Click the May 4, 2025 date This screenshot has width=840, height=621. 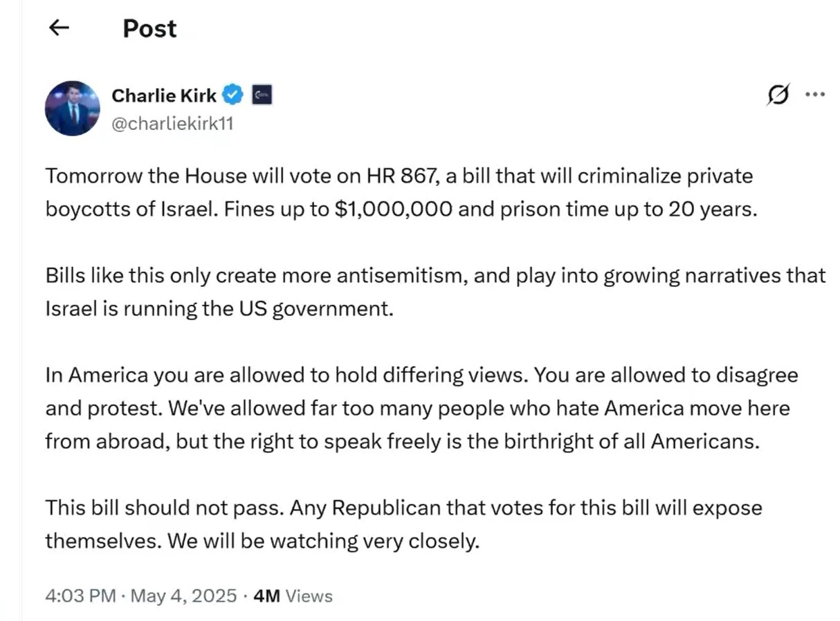[x=183, y=596]
